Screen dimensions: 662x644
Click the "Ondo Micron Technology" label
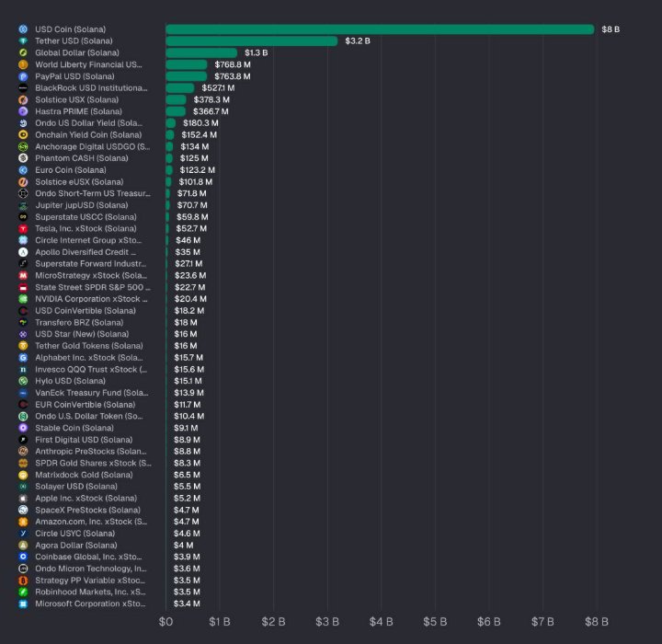[91, 569]
